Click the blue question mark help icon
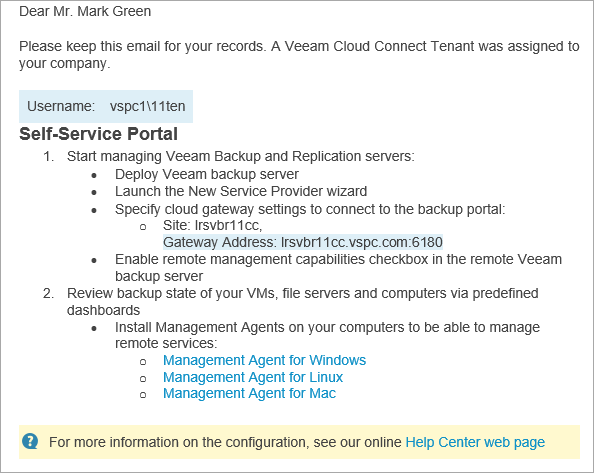Viewport: 594px width, 473px height. coord(30,441)
